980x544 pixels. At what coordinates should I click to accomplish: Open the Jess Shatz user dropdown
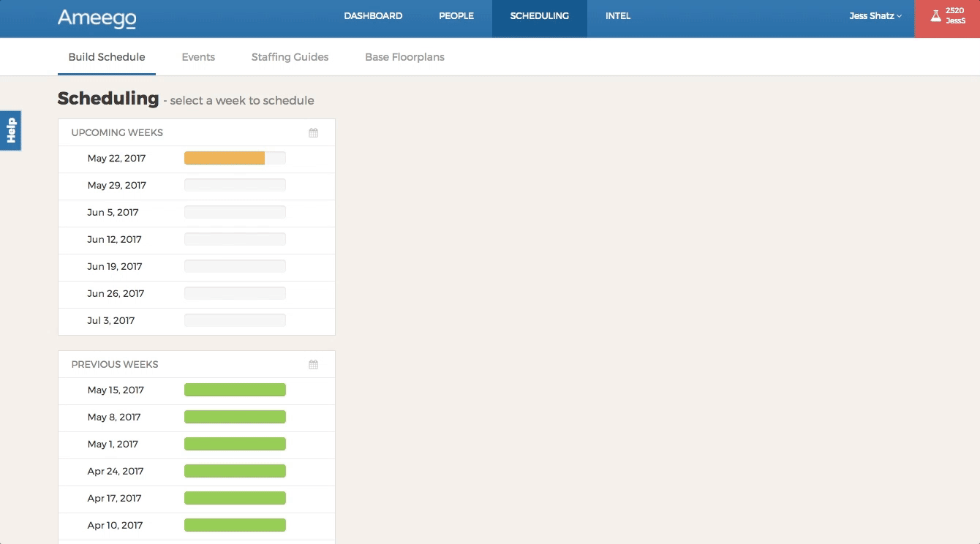tap(875, 16)
